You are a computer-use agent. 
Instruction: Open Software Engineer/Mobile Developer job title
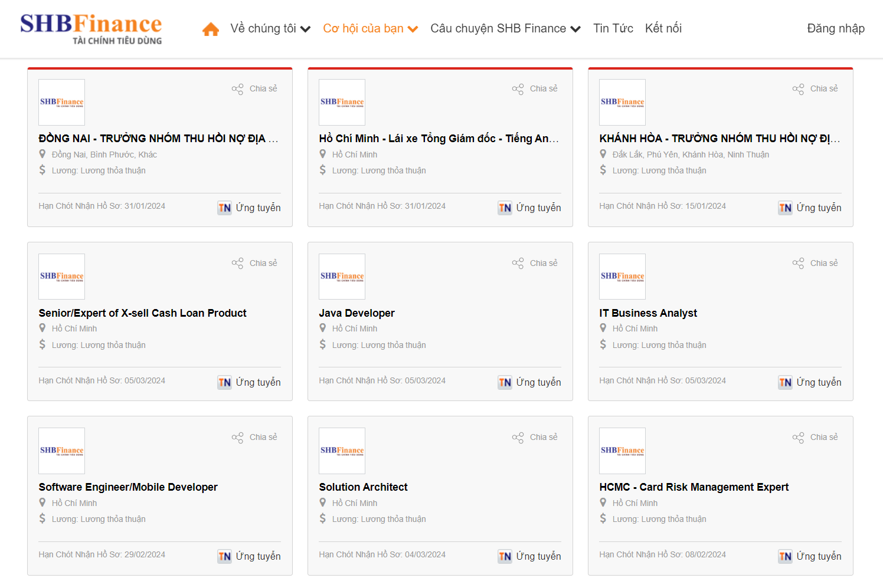click(128, 487)
